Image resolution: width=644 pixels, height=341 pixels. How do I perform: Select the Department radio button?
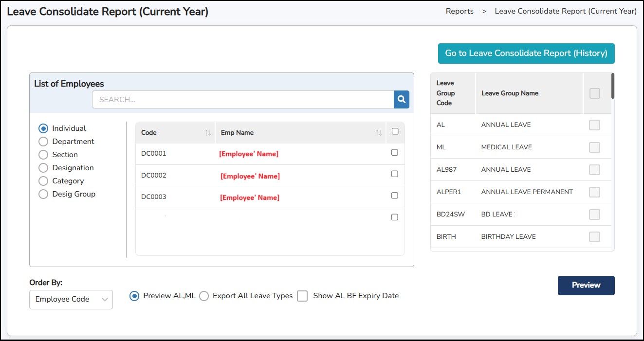point(43,142)
